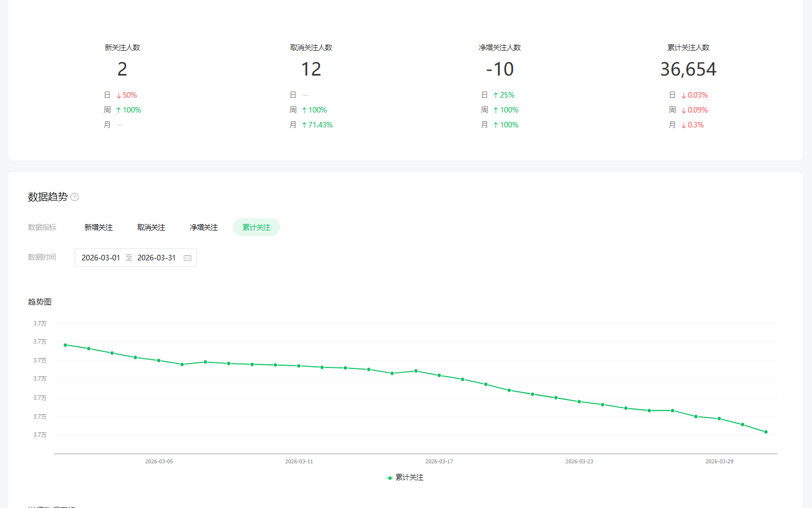The width and height of the screenshot is (812, 508).
Task: Click the 2026-03-11 x-axis label
Action: tap(299, 461)
